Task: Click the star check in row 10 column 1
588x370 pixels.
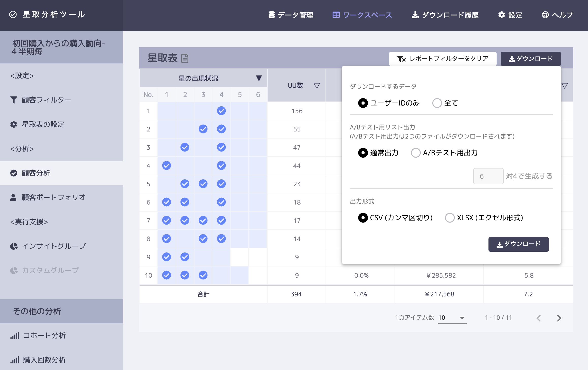Action: [167, 275]
